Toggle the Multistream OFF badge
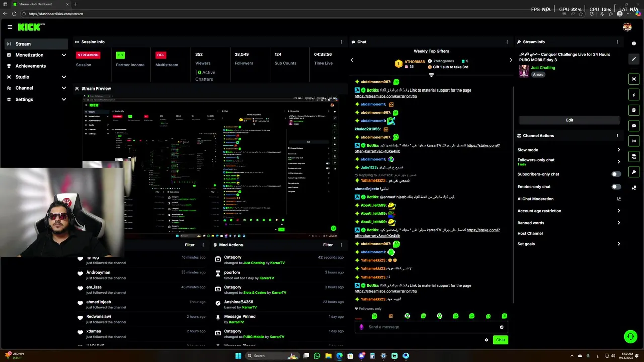 (x=160, y=55)
